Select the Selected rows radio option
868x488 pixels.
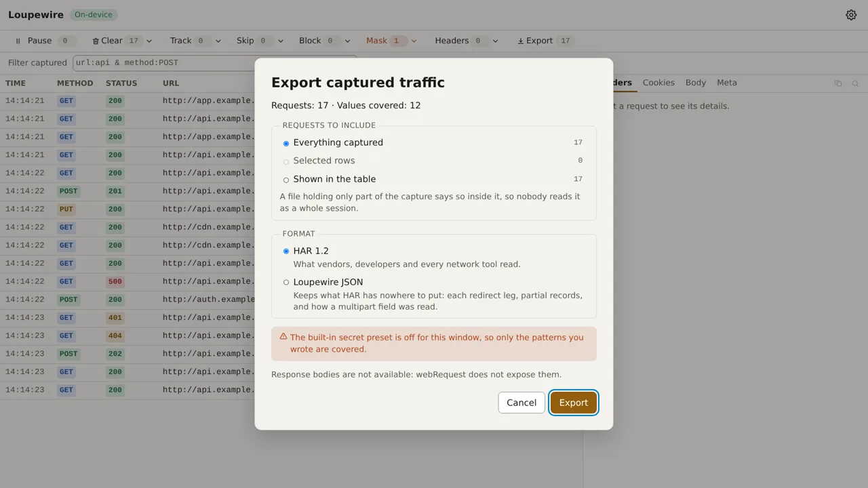pos(286,161)
